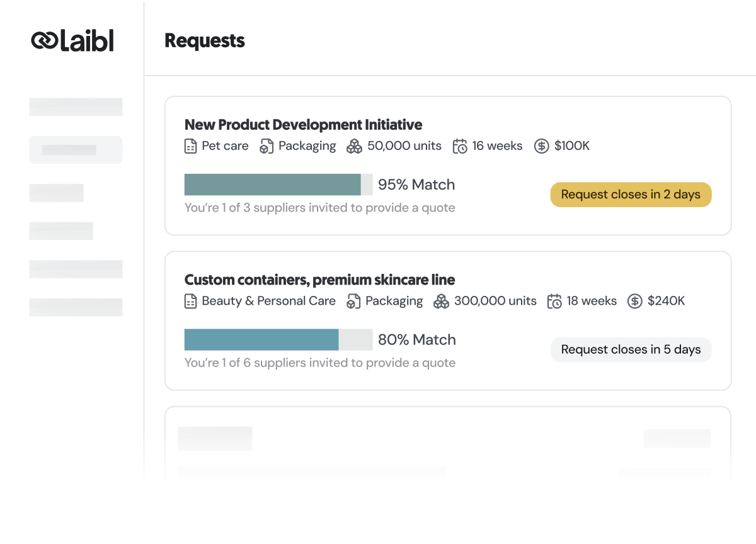Click the $100K budget dollar icon
This screenshot has height=544, width=756.
pyautogui.click(x=542, y=145)
